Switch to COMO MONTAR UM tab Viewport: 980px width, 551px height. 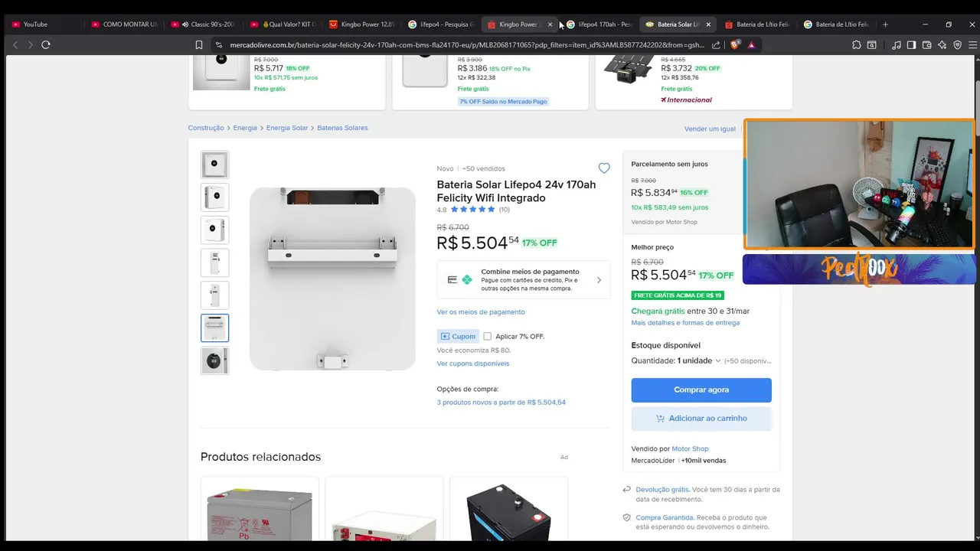(124, 24)
